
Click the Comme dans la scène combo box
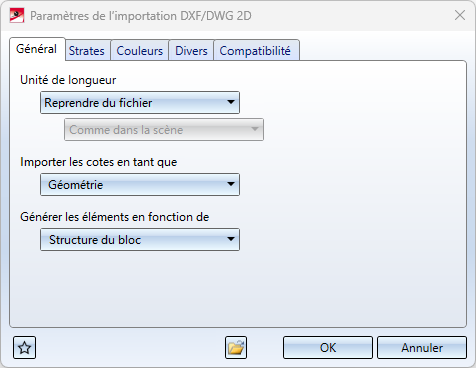(x=164, y=130)
